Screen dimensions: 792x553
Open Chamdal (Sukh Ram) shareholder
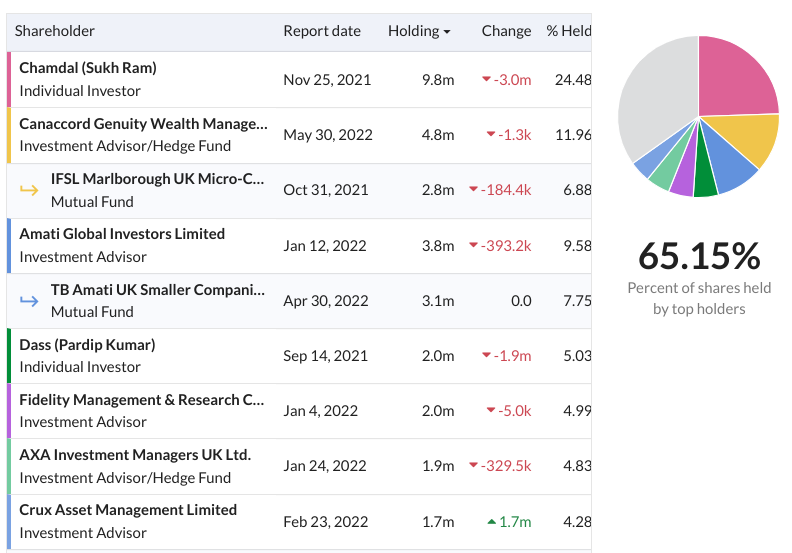pyautogui.click(x=88, y=68)
